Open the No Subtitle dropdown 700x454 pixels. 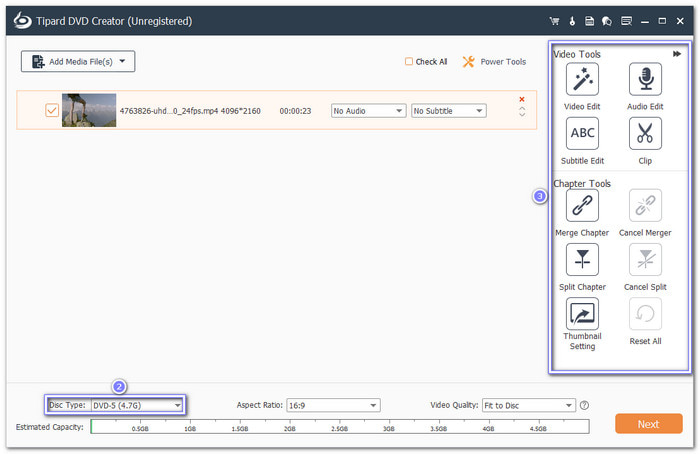tap(449, 111)
